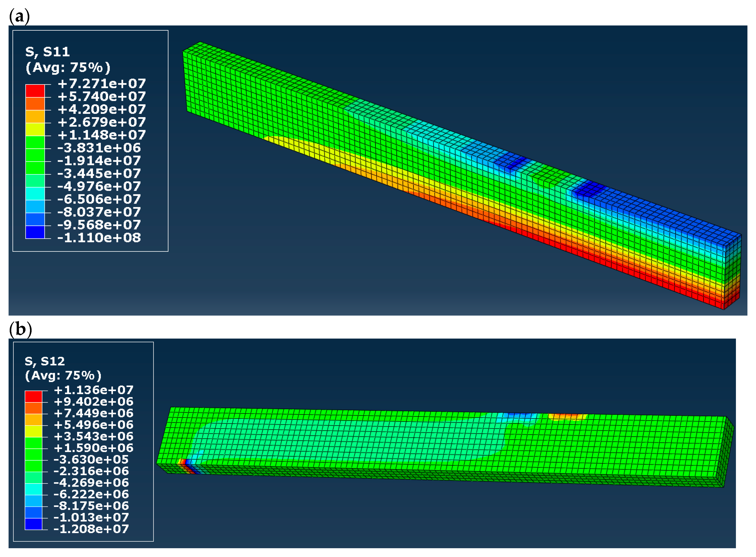Click the red swatch in S11 legend

point(35,91)
